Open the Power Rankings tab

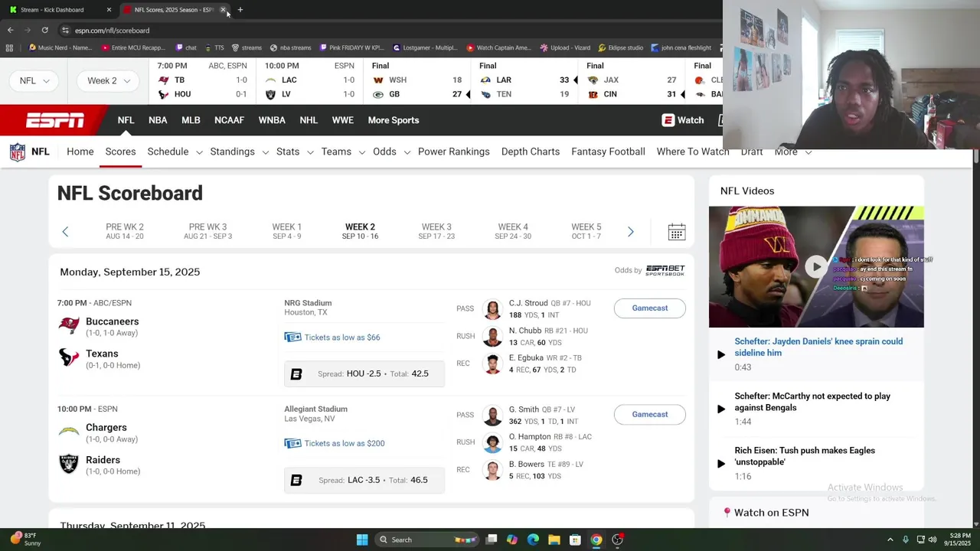point(454,152)
